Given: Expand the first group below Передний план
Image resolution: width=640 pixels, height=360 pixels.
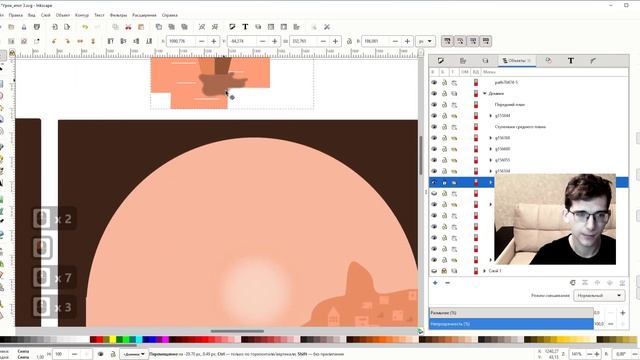Looking at the screenshot, I should click(x=491, y=116).
